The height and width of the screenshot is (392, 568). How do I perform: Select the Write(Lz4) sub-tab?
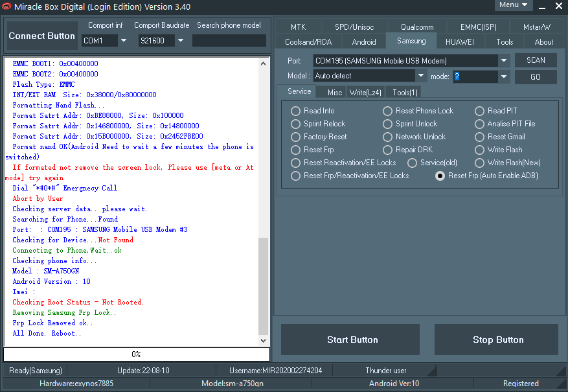pos(365,93)
